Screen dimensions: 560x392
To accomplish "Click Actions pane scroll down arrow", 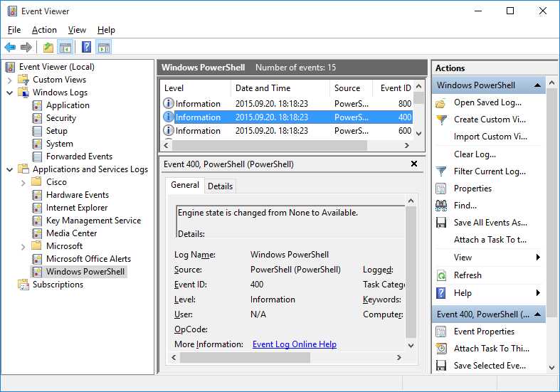I will tap(551, 367).
